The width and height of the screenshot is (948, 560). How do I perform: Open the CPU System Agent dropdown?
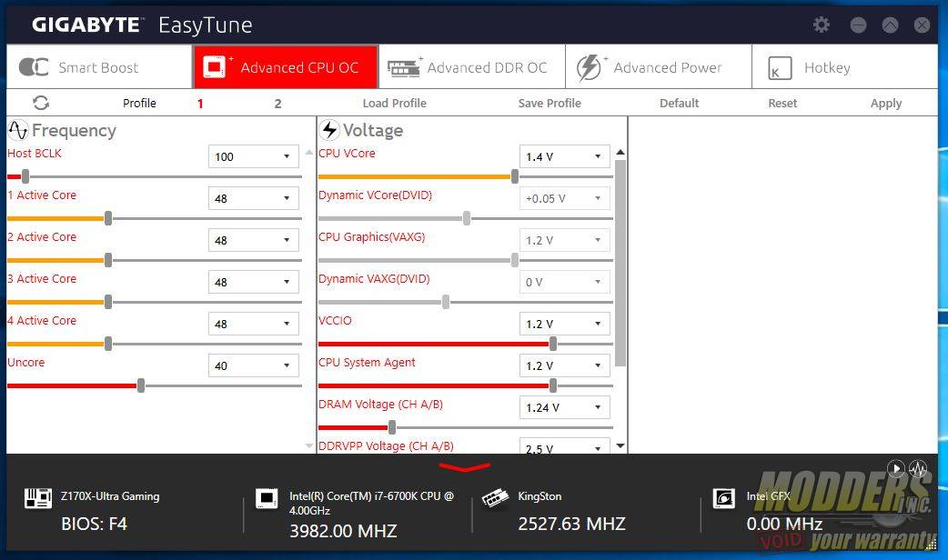(565, 365)
